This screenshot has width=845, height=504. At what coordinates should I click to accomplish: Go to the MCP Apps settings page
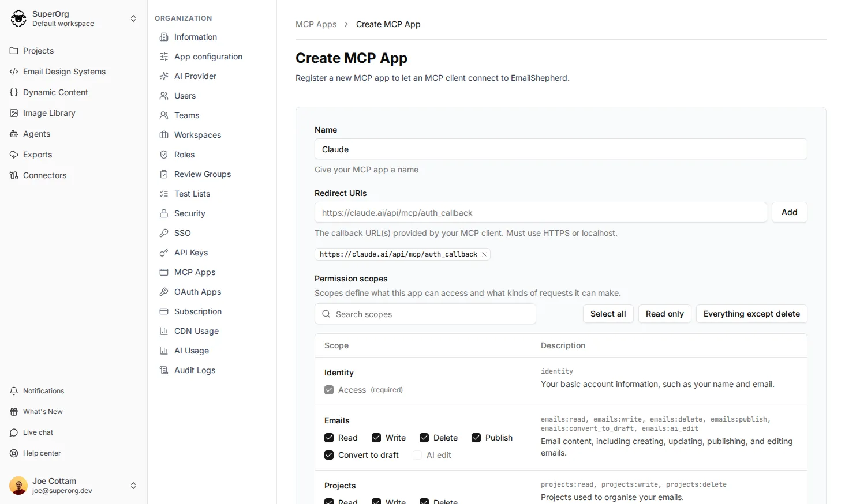[195, 272]
